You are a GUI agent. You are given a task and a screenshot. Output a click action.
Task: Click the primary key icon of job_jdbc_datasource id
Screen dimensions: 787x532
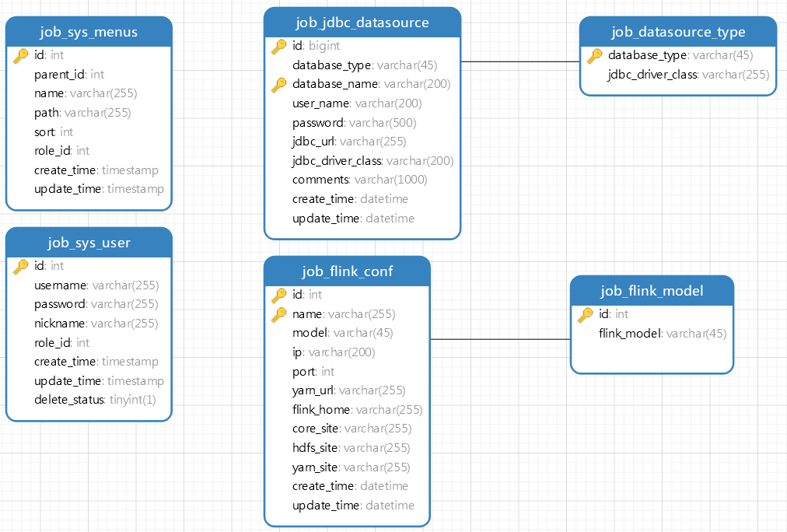pos(278,47)
